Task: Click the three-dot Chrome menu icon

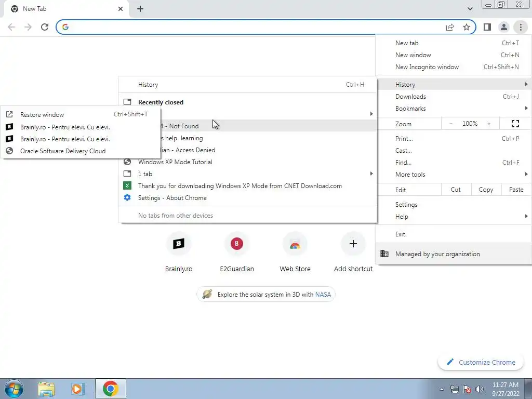Action: coord(521,27)
